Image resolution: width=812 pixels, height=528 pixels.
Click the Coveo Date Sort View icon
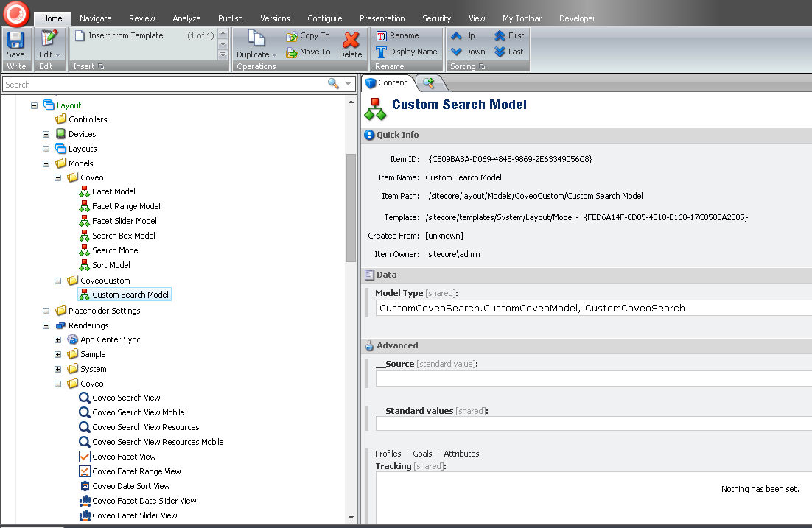tap(85, 486)
